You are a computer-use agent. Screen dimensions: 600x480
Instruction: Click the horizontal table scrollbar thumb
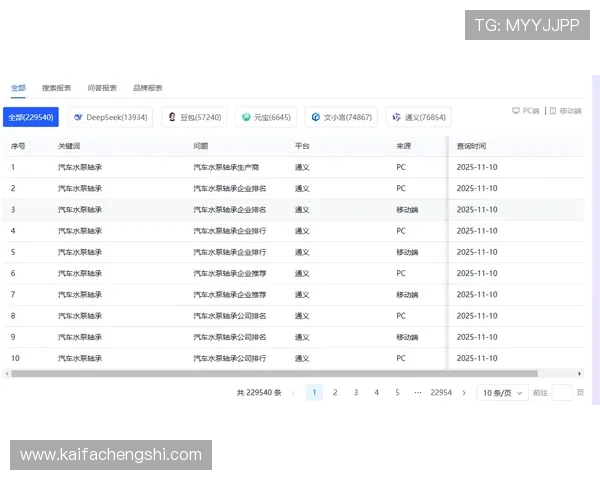pos(274,374)
